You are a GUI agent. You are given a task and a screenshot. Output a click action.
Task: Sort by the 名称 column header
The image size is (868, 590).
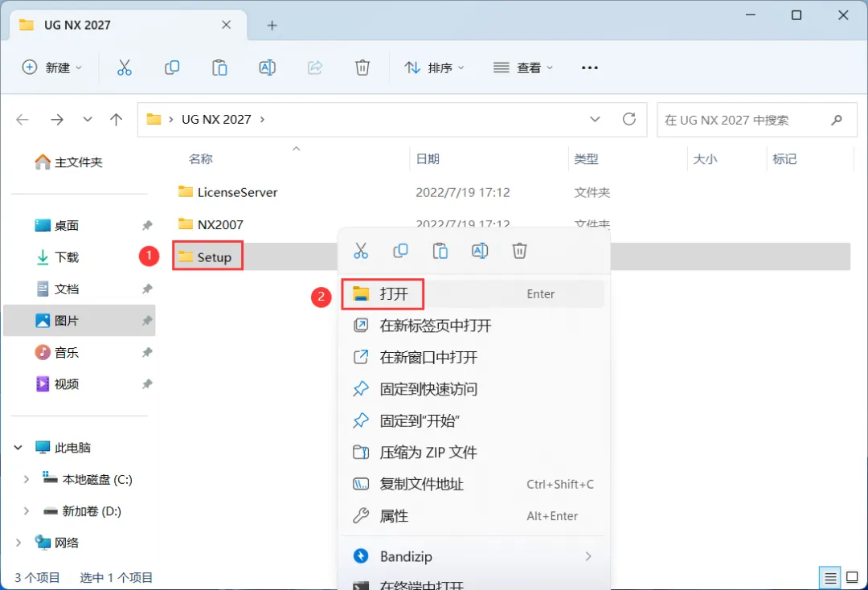coord(200,159)
